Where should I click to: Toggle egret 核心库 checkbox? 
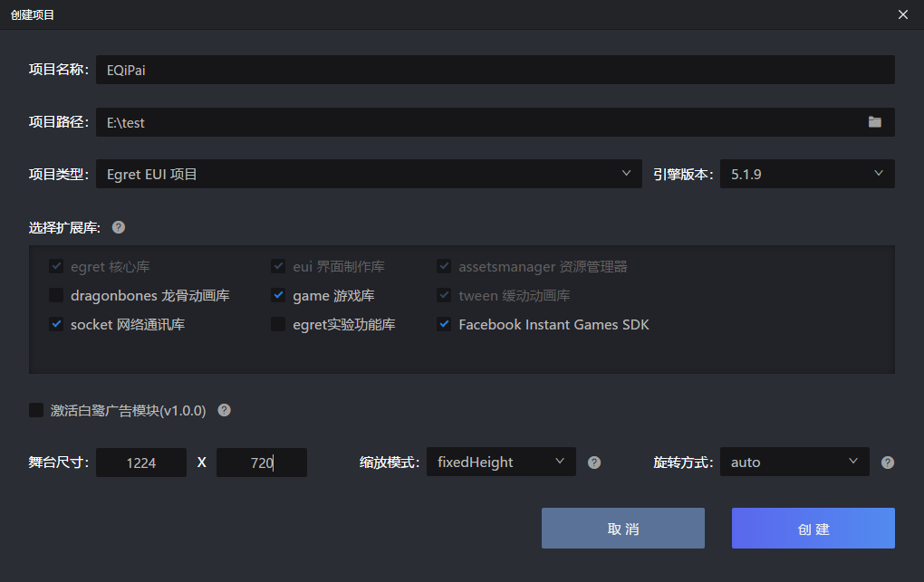pyautogui.click(x=56, y=266)
